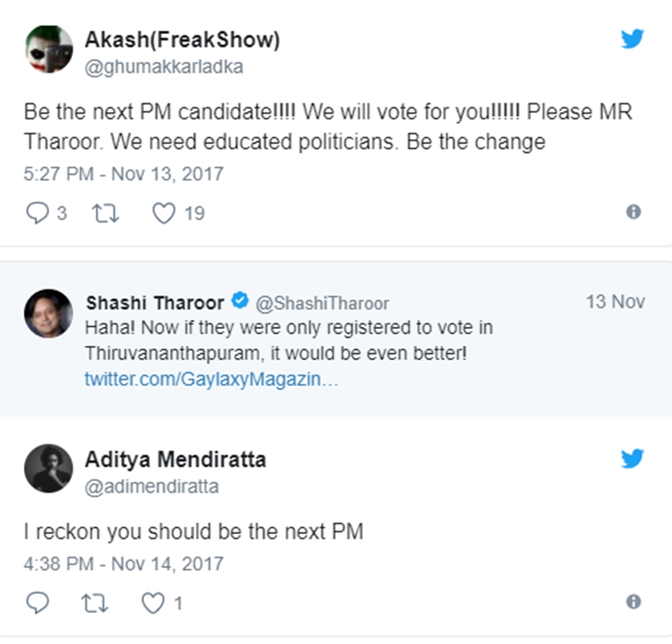Open the twitter.com/GaylaxyMagazin link

click(x=211, y=379)
